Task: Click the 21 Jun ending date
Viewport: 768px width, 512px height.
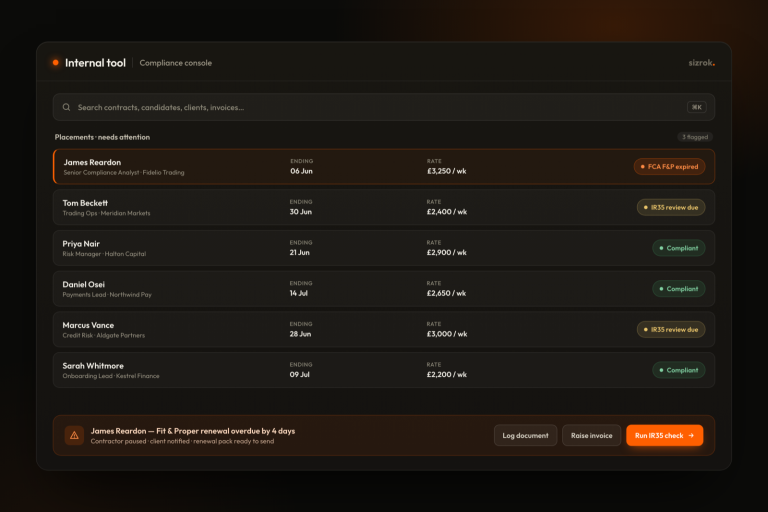Action: 299,252
